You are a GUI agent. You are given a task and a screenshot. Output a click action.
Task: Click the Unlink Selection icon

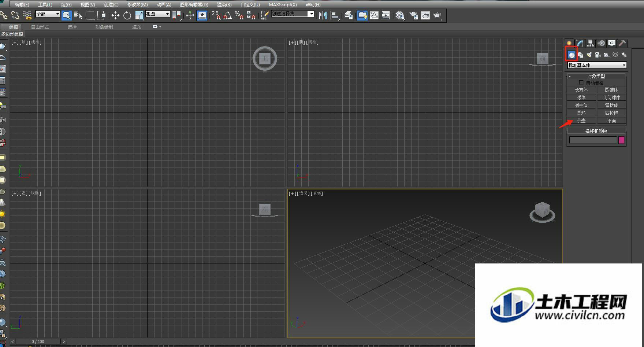[x=15, y=15]
